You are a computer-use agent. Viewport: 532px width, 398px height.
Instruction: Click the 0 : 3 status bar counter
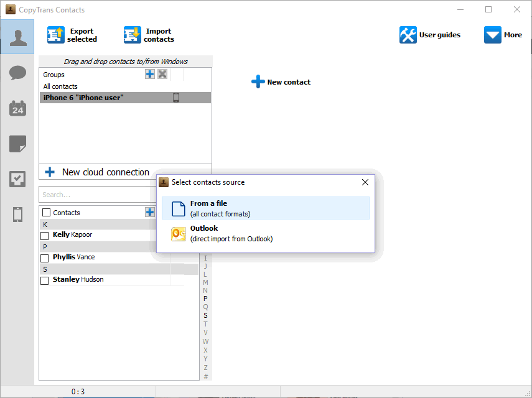tap(78, 392)
